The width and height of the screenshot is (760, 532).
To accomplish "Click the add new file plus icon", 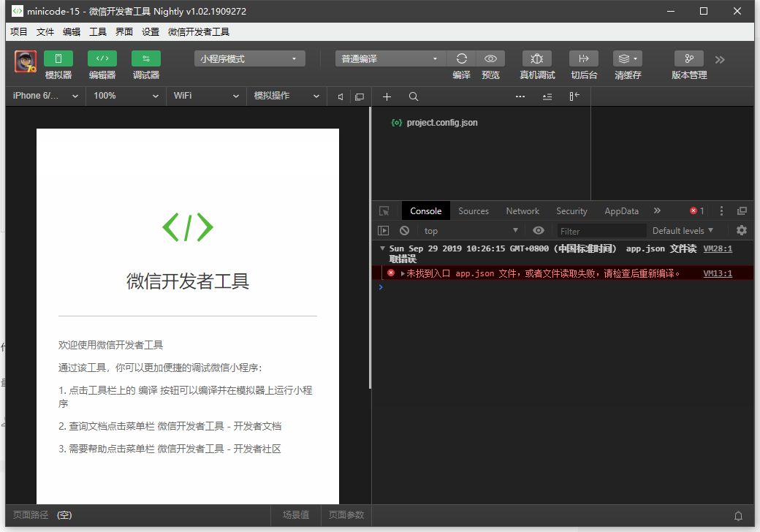I will pos(387,97).
